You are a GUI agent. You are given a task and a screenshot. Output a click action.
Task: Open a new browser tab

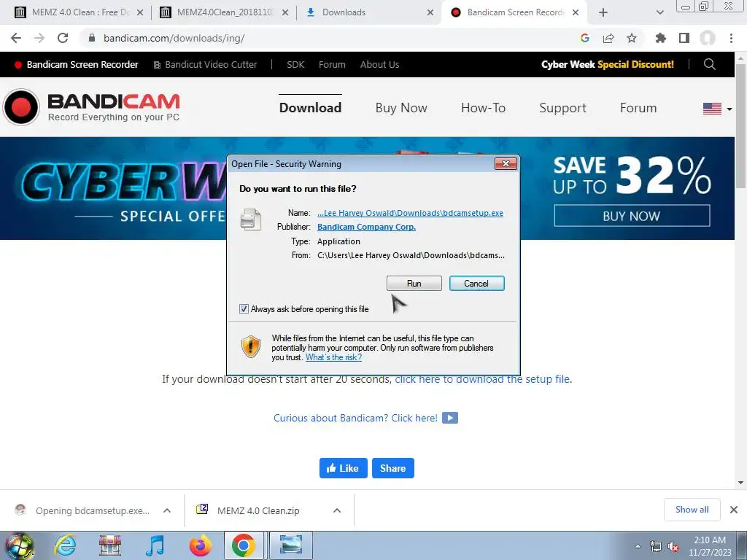[603, 12]
